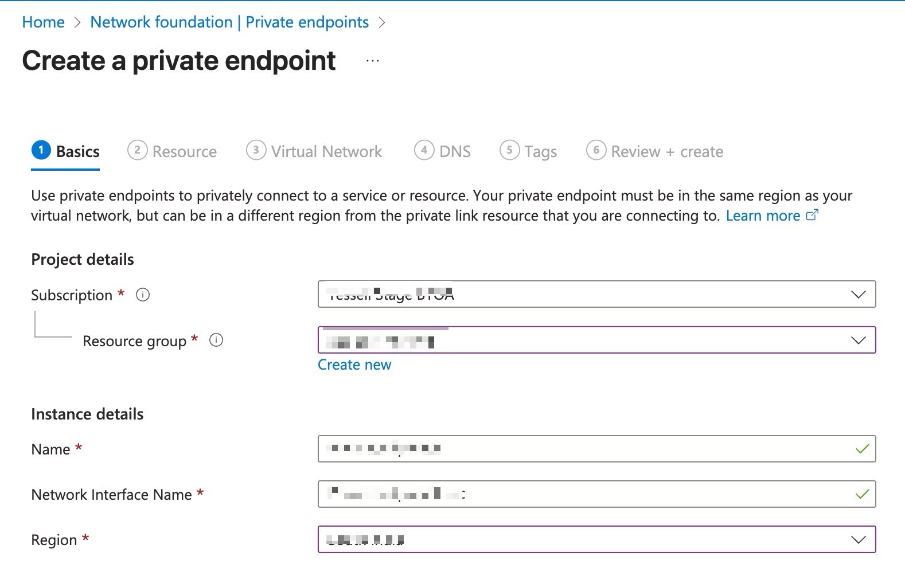Click the step 5 circle icon for Tags
Image resolution: width=905 pixels, height=588 pixels.
[509, 151]
